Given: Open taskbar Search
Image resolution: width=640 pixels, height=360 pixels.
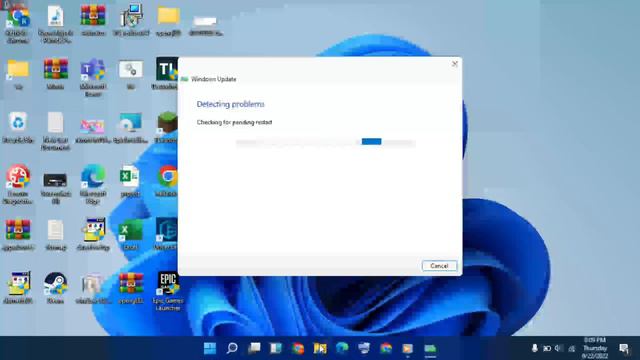Looking at the screenshot, I should pos(232,348).
